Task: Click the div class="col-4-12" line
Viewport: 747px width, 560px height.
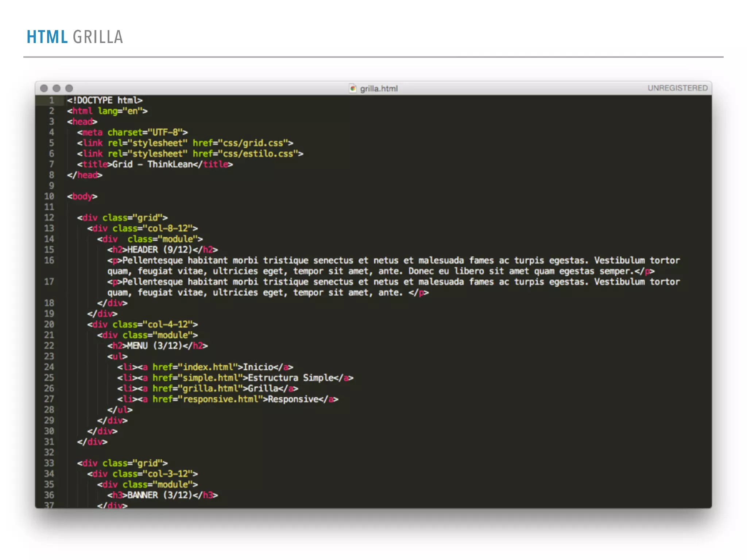Action: (142, 324)
